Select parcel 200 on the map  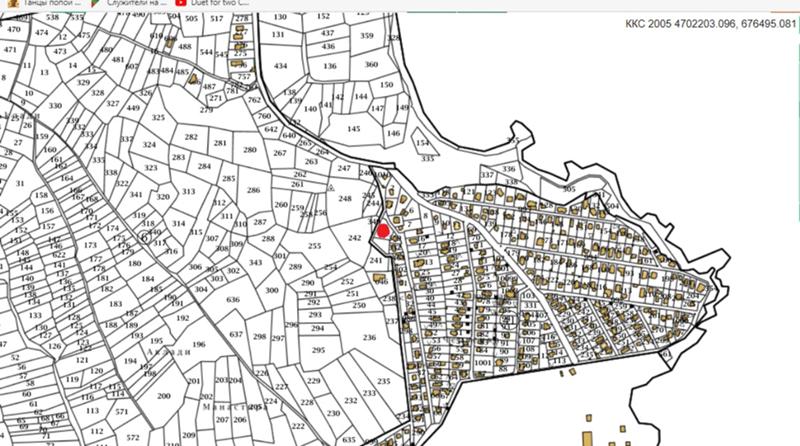(x=164, y=396)
